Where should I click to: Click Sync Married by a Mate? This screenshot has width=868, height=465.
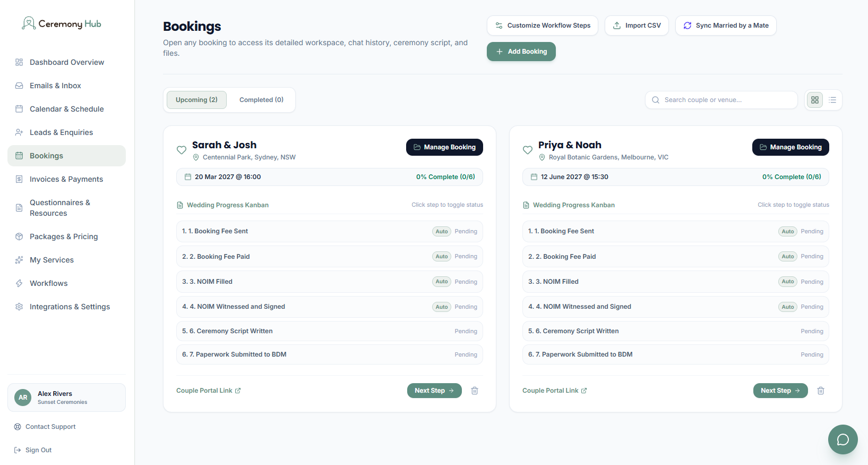[x=726, y=26]
